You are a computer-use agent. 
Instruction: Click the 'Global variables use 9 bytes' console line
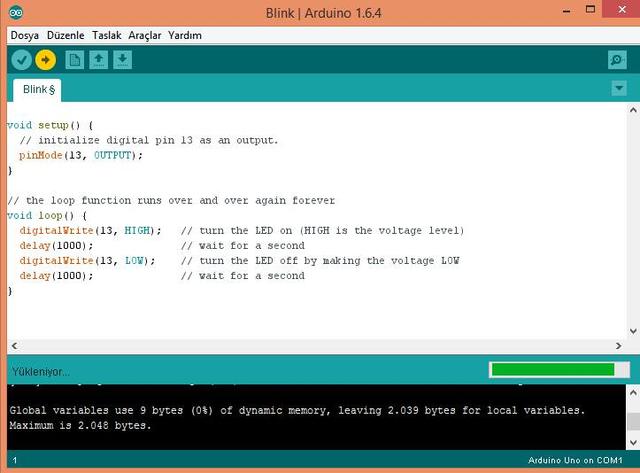297,410
